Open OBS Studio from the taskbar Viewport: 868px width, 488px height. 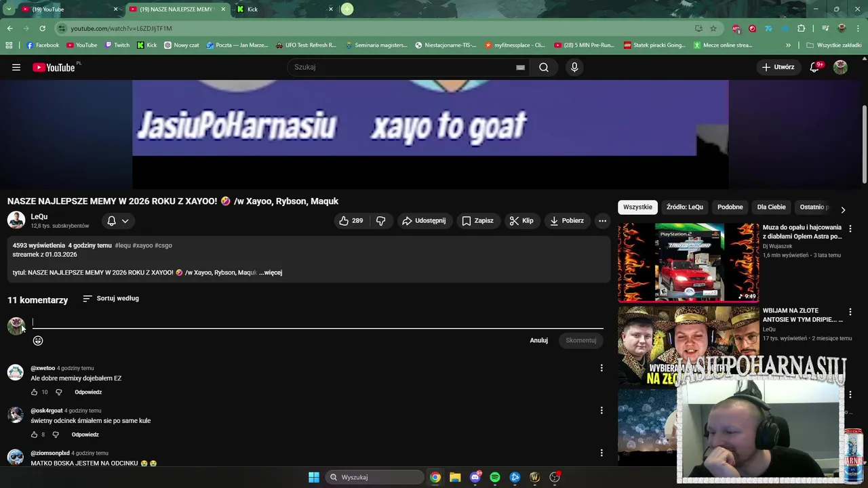point(555,477)
